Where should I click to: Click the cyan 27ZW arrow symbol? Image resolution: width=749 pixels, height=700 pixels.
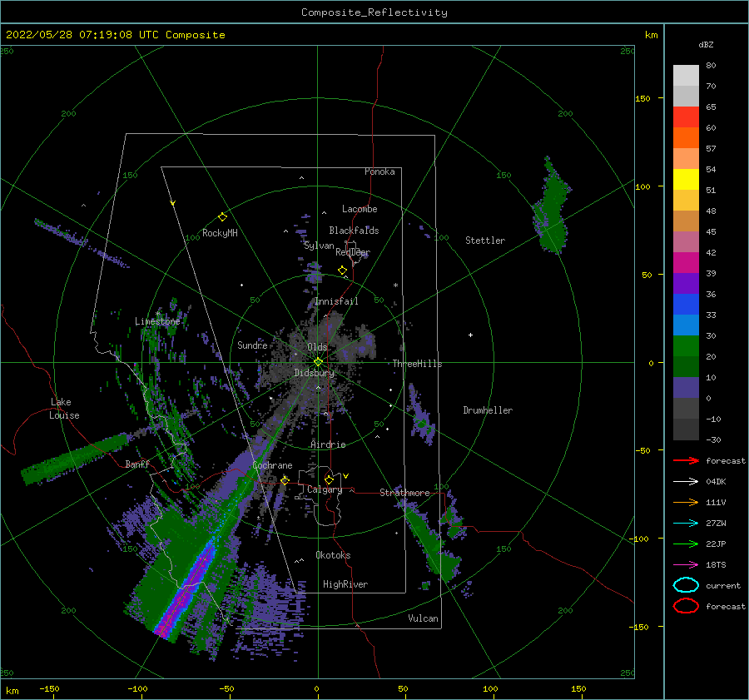[686, 523]
